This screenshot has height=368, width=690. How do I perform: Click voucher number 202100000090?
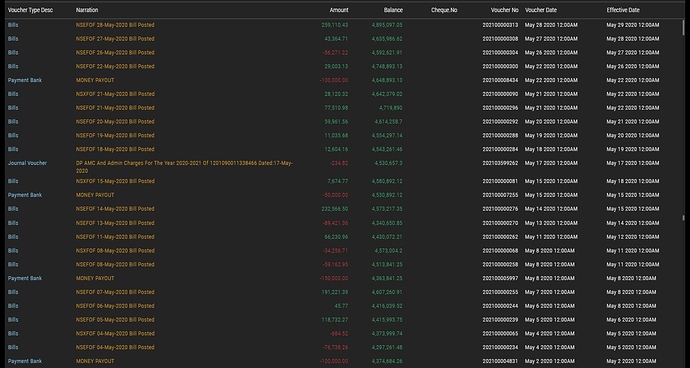point(500,94)
